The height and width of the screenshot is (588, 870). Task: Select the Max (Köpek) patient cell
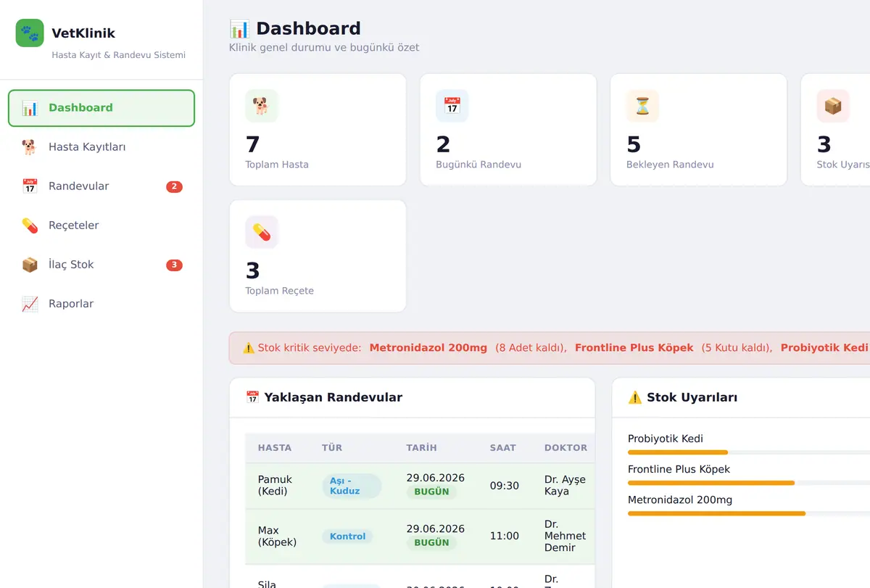pos(278,537)
